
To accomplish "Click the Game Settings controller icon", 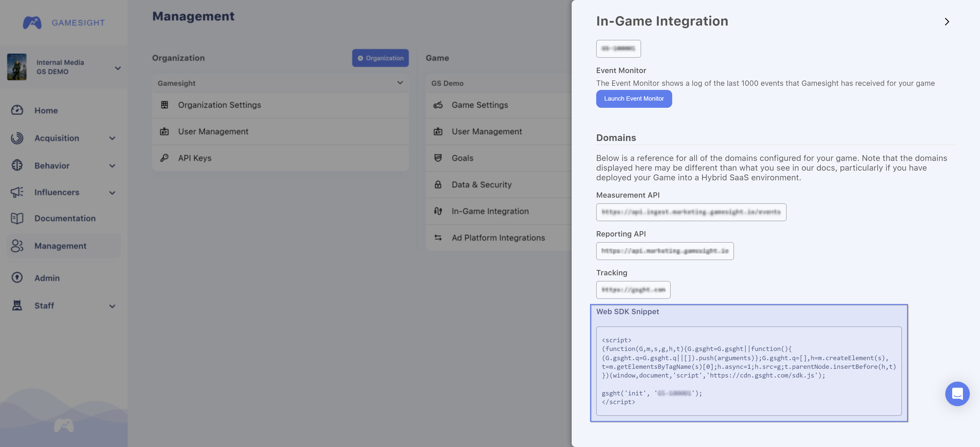I will 438,105.
